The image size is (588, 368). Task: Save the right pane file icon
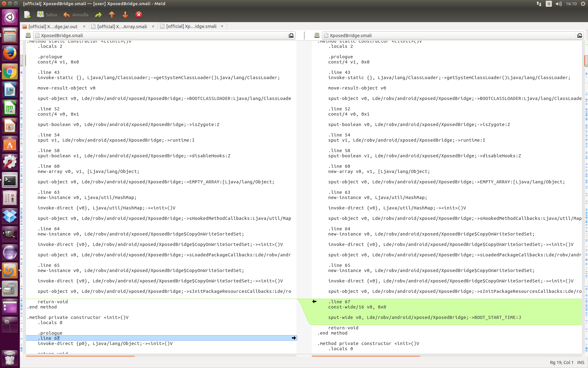(317, 35)
